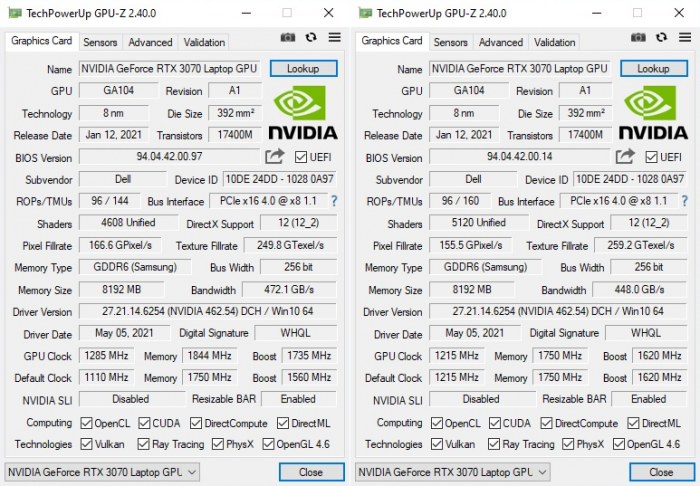Toggle DirectCompute checkbox in right window
This screenshot has width=700, height=486.
546,423
